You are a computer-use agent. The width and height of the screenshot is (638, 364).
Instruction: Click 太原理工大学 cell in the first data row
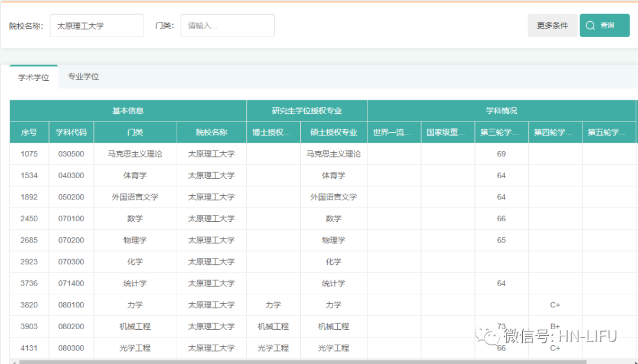click(211, 153)
